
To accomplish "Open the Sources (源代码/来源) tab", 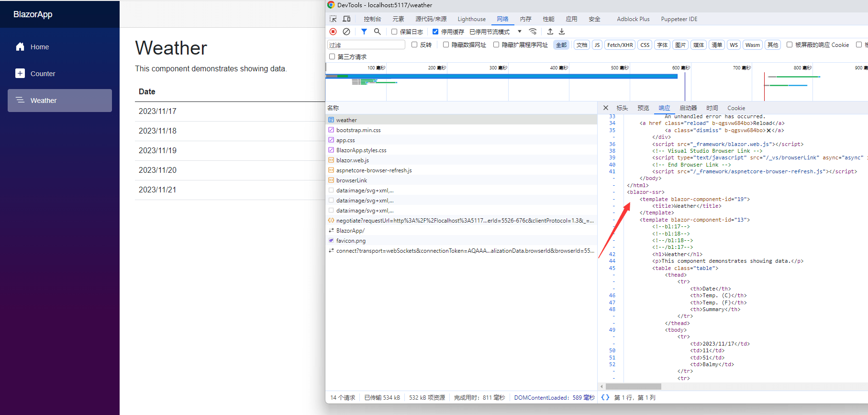I will pyautogui.click(x=431, y=19).
